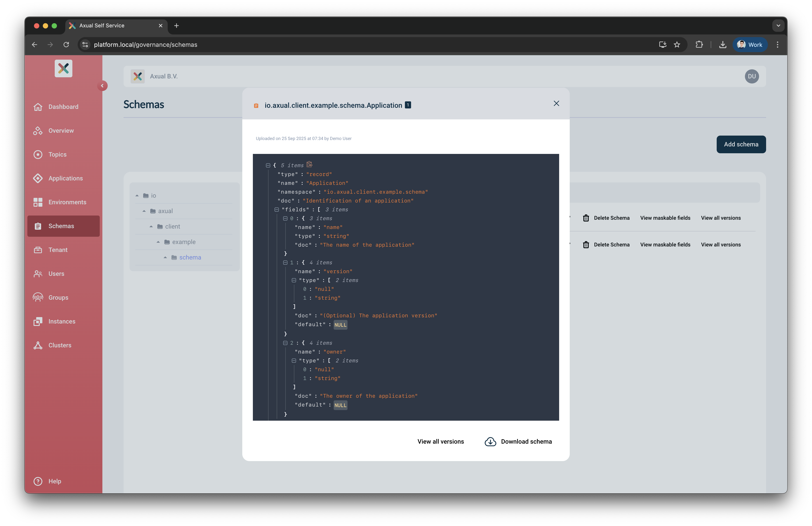Go to Applications in sidebar
812x526 pixels.
click(x=66, y=178)
